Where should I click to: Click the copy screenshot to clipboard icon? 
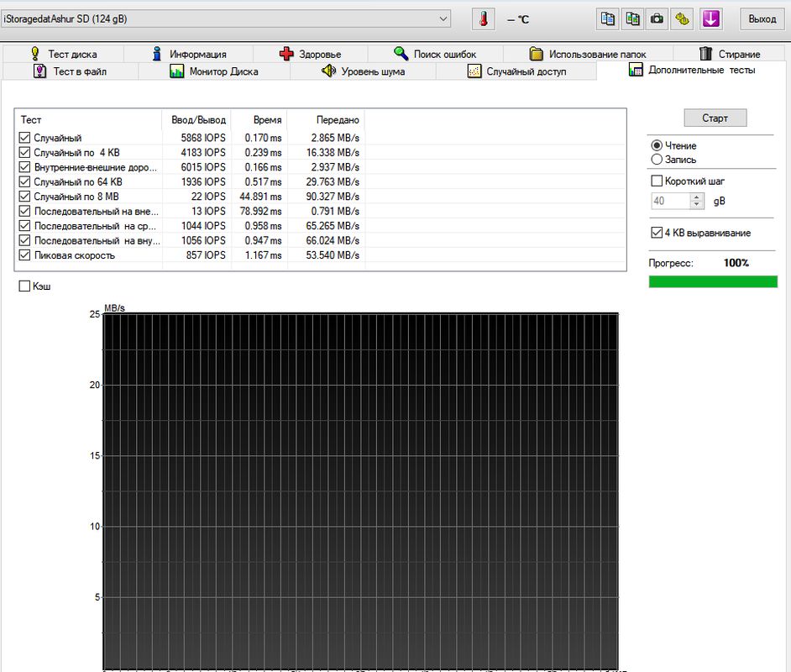point(633,18)
